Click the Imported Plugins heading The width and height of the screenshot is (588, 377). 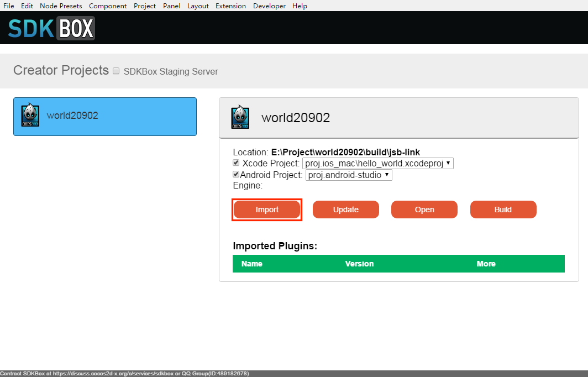[x=275, y=245]
